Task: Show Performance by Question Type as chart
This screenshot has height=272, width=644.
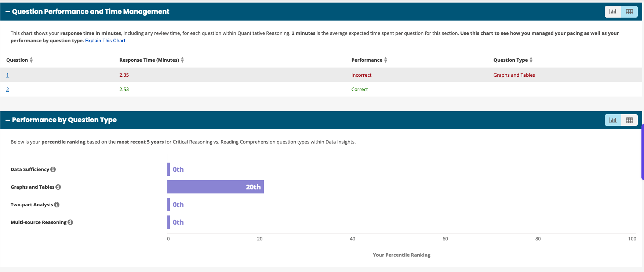Action: click(613, 120)
